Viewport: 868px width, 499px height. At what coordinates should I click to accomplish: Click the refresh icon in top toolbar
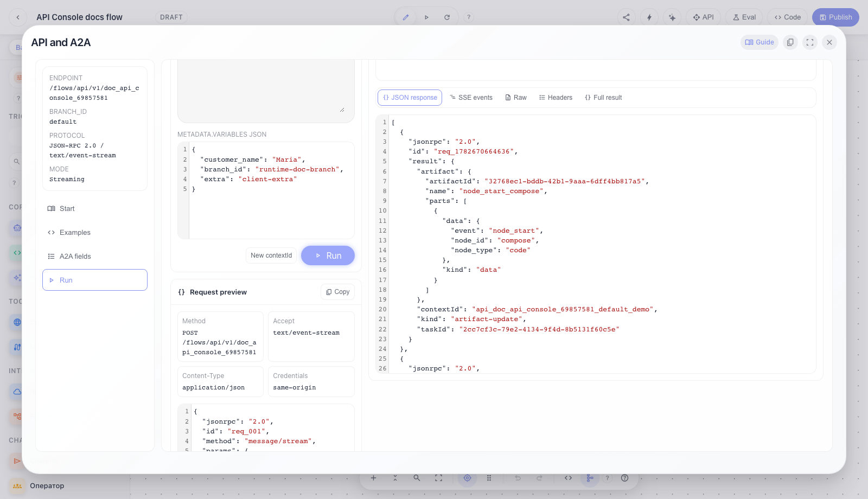coord(447,17)
